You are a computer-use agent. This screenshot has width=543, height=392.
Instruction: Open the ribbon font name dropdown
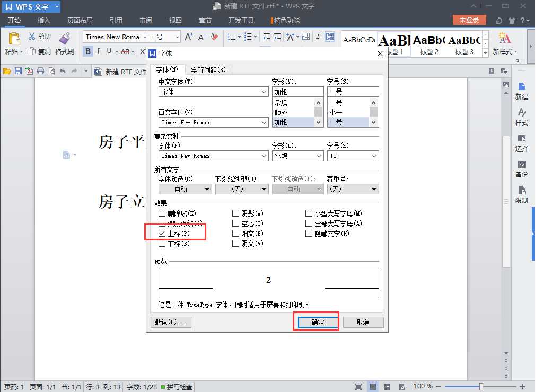click(x=145, y=37)
